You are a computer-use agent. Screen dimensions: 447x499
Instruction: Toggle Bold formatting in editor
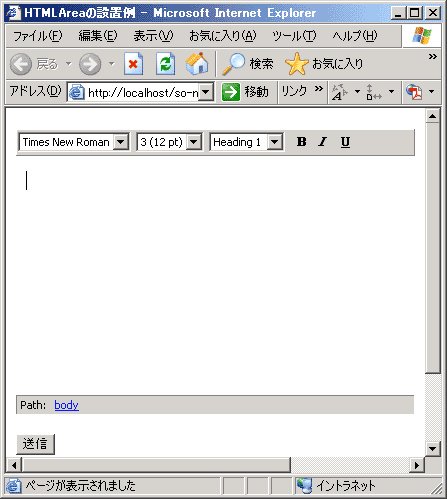pyautogui.click(x=301, y=142)
